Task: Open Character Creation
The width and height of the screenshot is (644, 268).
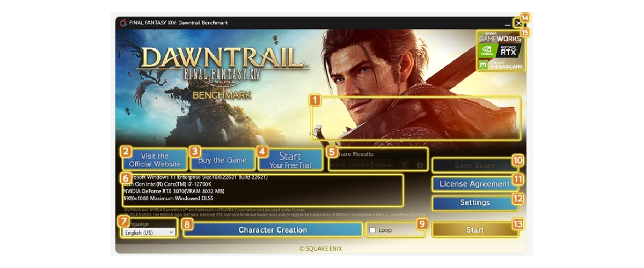Action: [x=273, y=230]
